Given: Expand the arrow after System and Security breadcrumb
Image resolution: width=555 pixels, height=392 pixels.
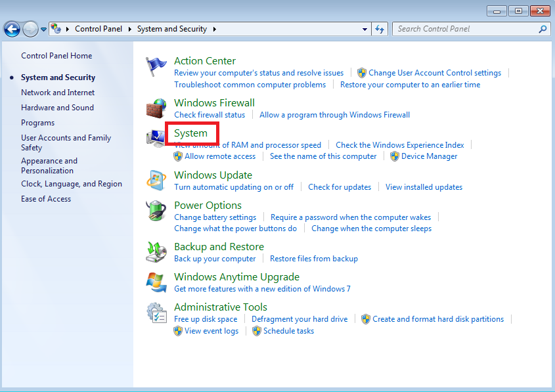Looking at the screenshot, I should click(x=215, y=29).
